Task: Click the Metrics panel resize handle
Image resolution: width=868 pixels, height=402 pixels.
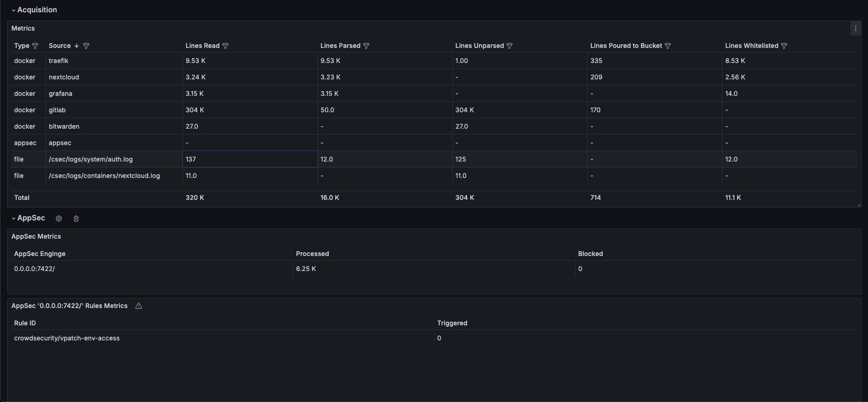Action: 859,205
